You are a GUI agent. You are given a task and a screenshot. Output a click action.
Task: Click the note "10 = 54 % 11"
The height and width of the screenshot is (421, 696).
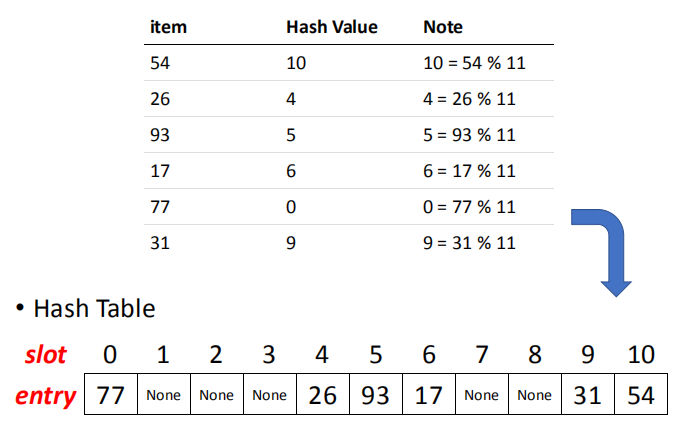click(475, 66)
